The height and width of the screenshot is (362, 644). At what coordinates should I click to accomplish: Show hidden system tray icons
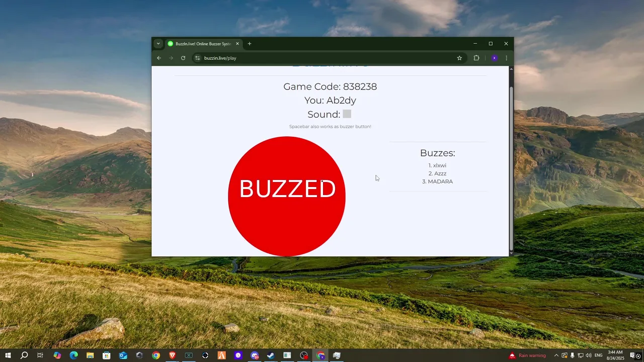tap(556, 355)
